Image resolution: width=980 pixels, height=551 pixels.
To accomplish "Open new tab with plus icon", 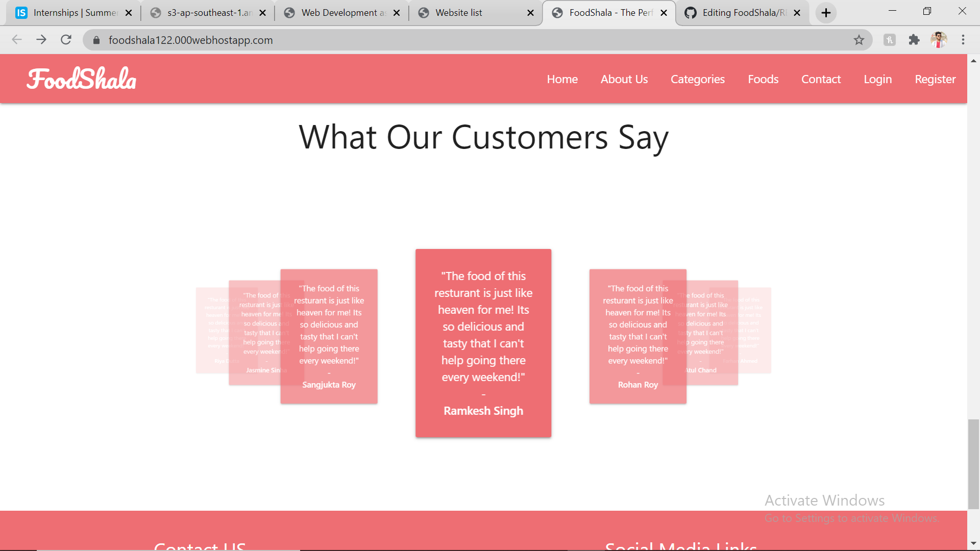I will click(x=826, y=13).
